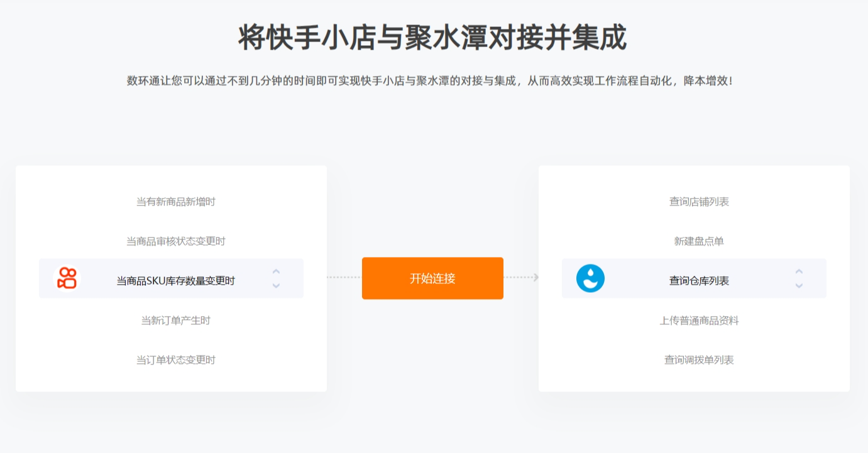Screen dimensions: 868x453
Task: Select trigger 当商品SKU库存数量变更时
Action: tap(176, 281)
